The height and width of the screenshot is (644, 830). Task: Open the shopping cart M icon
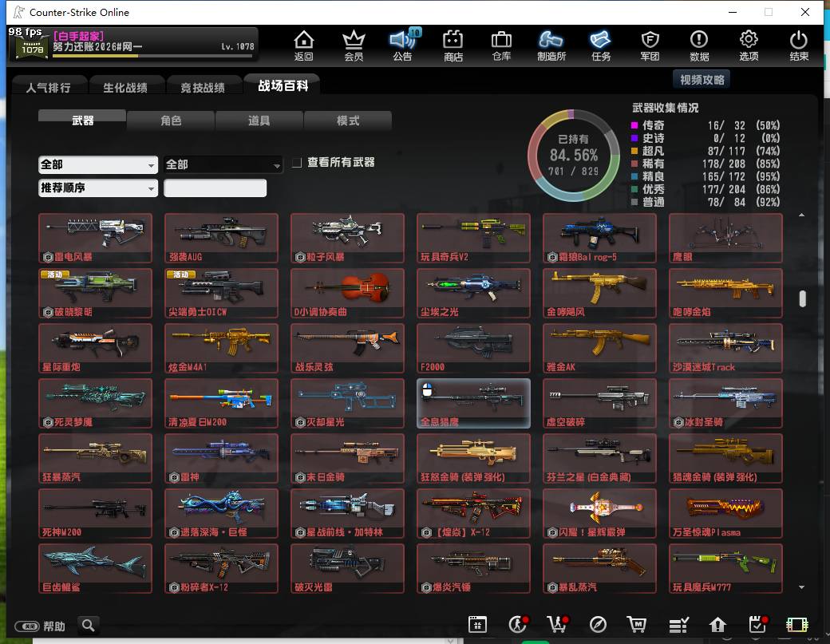point(636,624)
